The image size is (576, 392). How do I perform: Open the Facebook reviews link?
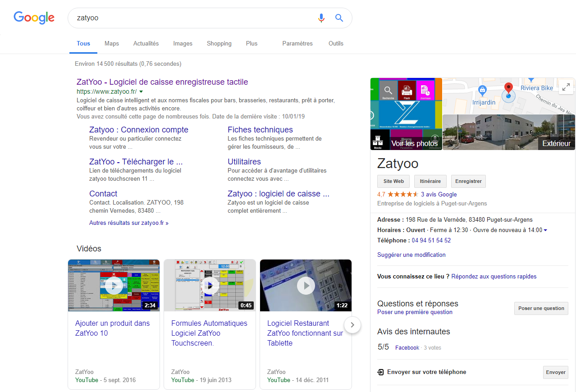tap(407, 348)
